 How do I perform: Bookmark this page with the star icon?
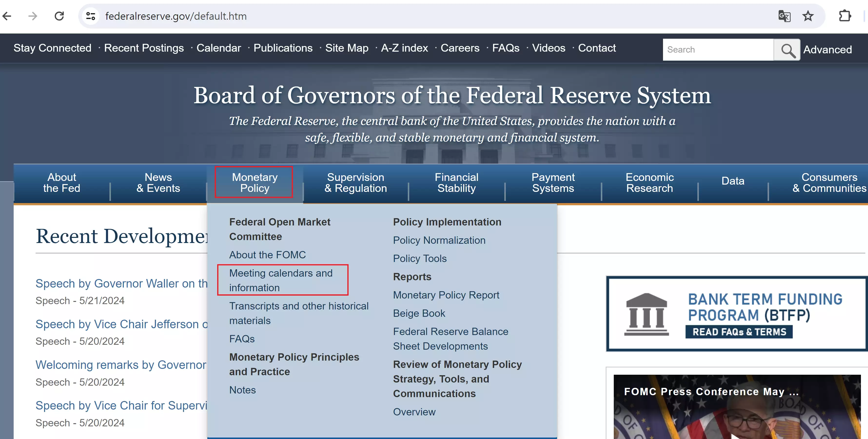[x=808, y=16]
